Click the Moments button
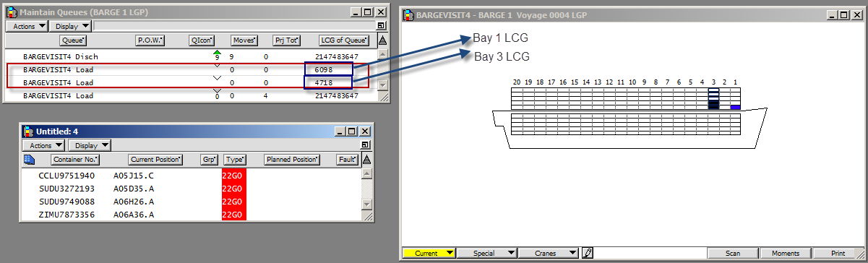The height and width of the screenshot is (263, 868). click(x=786, y=254)
